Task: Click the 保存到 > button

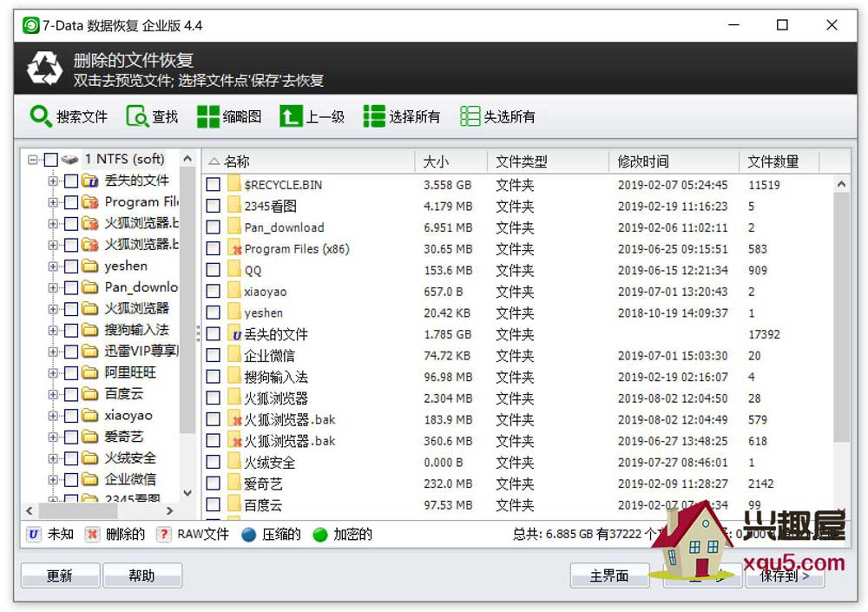Action: [x=785, y=576]
